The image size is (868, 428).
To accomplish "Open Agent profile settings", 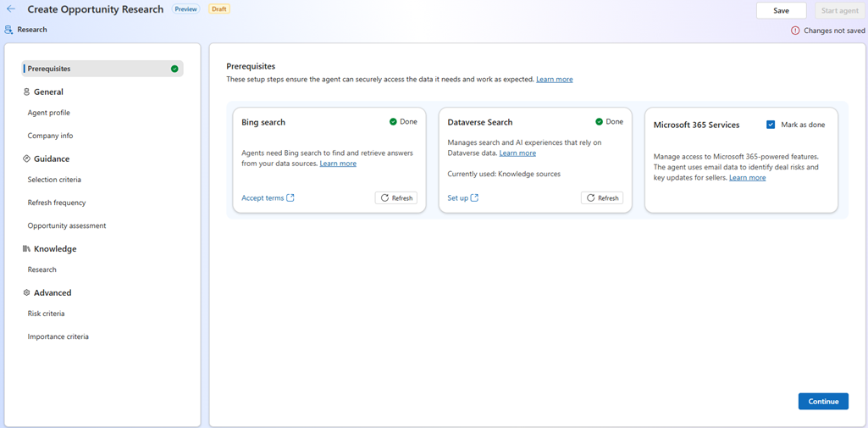I will click(49, 113).
